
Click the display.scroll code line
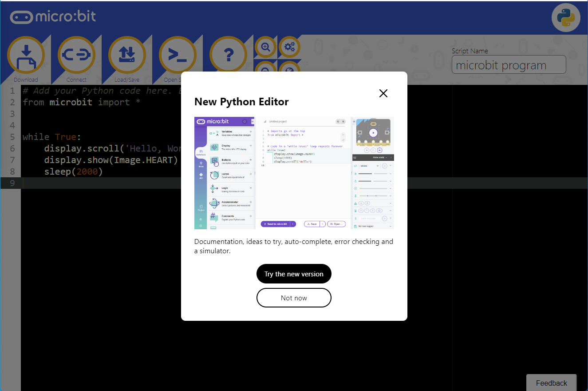(113, 148)
